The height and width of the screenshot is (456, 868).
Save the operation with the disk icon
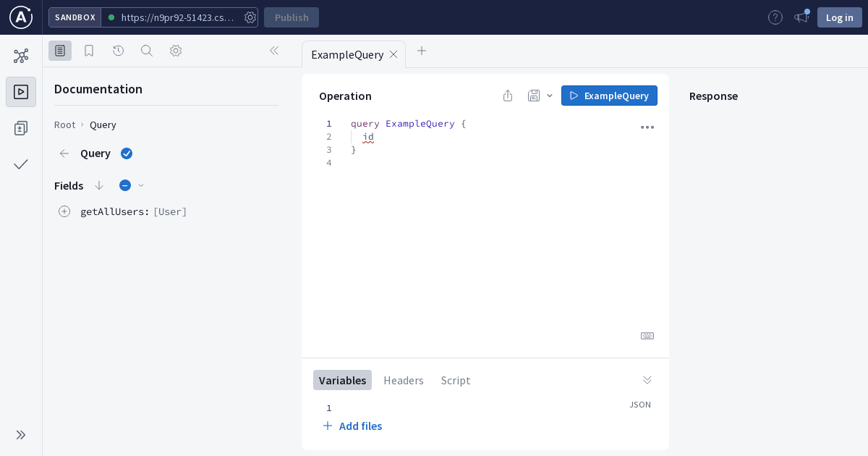[533, 96]
